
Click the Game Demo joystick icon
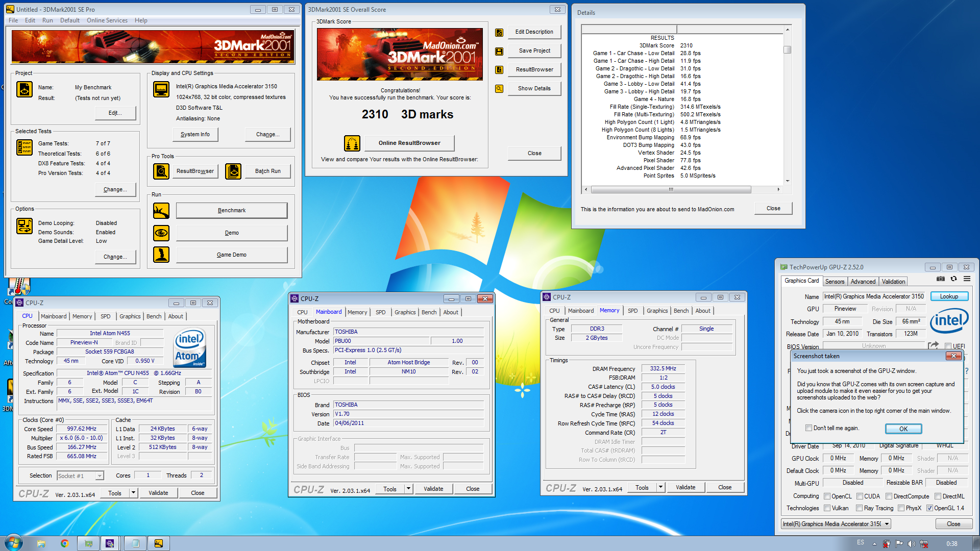coord(161,254)
